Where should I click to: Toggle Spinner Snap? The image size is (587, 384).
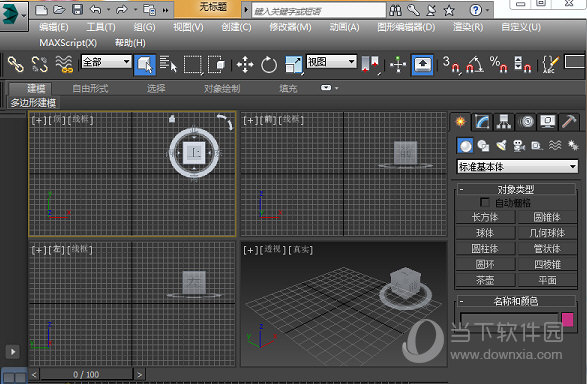[523, 64]
